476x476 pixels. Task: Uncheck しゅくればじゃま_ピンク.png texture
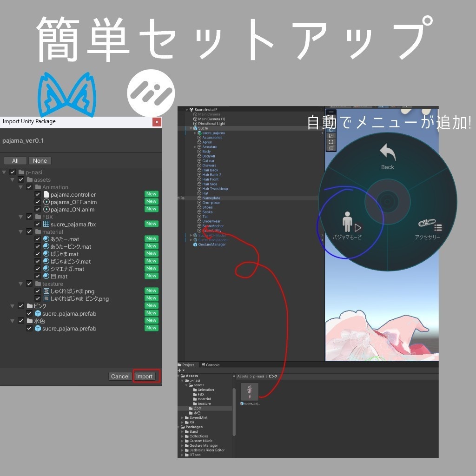(x=37, y=297)
